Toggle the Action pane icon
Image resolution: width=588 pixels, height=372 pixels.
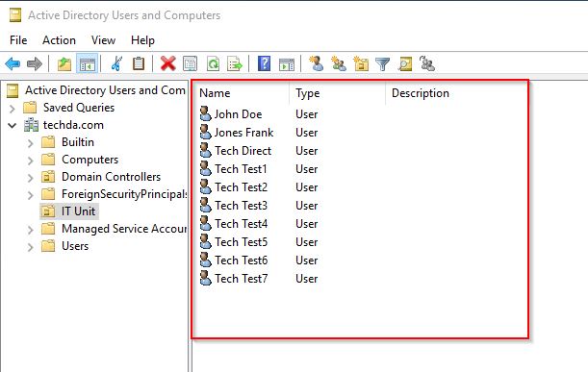[287, 64]
